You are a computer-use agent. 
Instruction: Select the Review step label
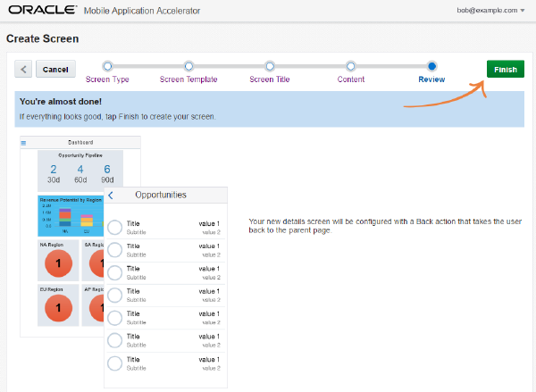tap(431, 79)
